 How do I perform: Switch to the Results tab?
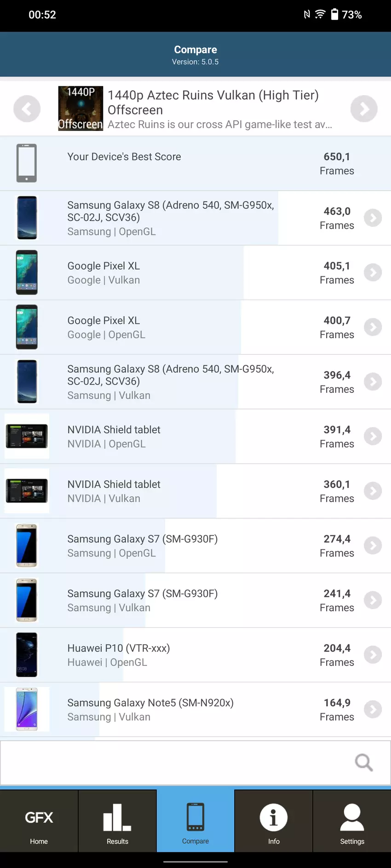click(117, 823)
